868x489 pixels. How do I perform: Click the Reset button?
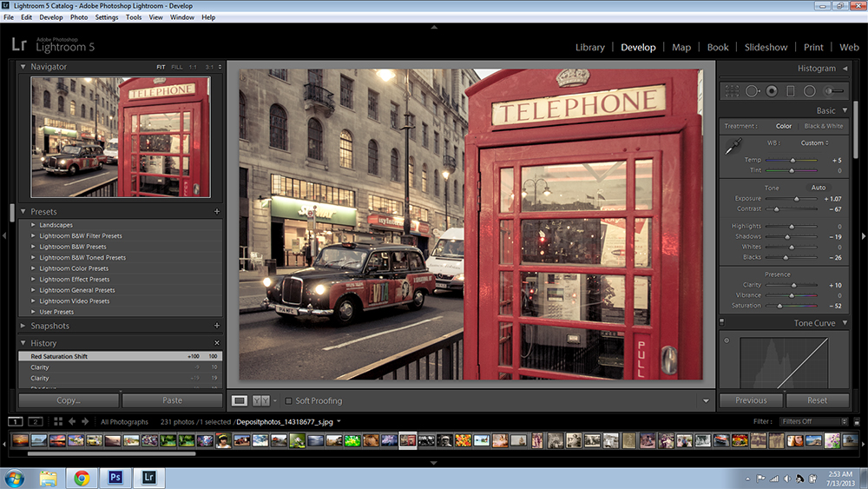(x=817, y=400)
